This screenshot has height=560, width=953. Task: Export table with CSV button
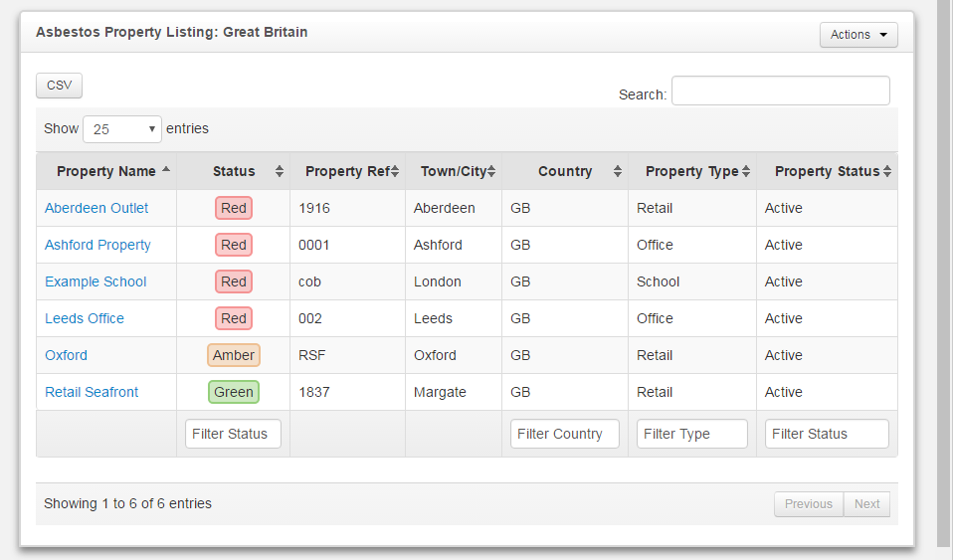coord(59,86)
